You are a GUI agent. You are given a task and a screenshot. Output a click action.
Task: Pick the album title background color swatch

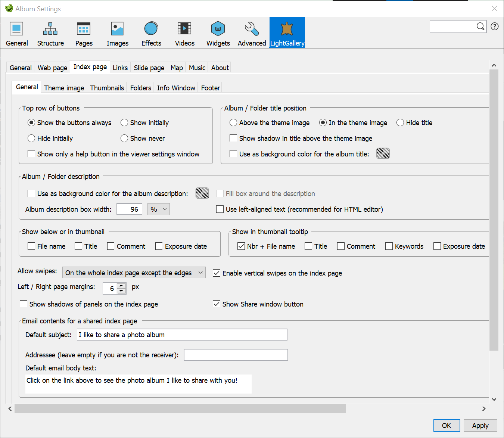(x=383, y=153)
